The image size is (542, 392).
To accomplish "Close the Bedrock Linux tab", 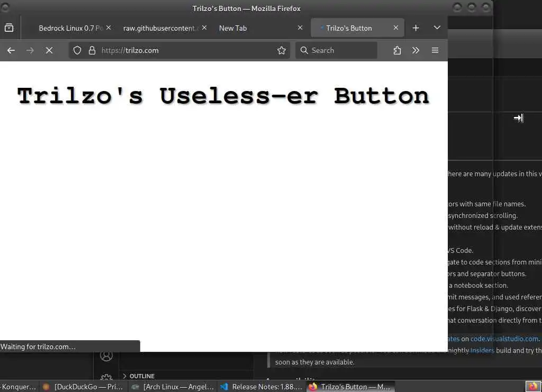I will pos(109,28).
